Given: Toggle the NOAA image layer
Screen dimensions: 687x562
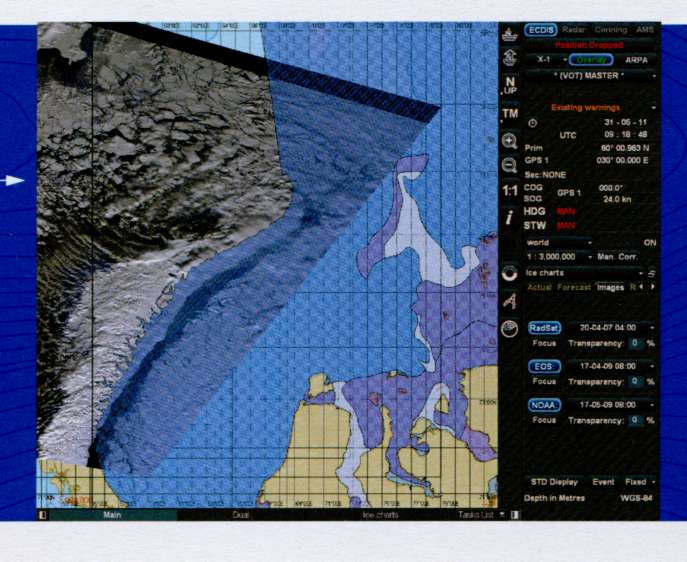Looking at the screenshot, I should 545,405.
